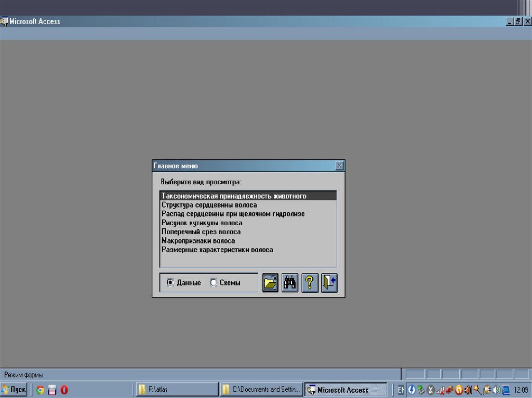Click the binoculars search icon button
Viewport: 532px width, 398px height.
click(290, 283)
